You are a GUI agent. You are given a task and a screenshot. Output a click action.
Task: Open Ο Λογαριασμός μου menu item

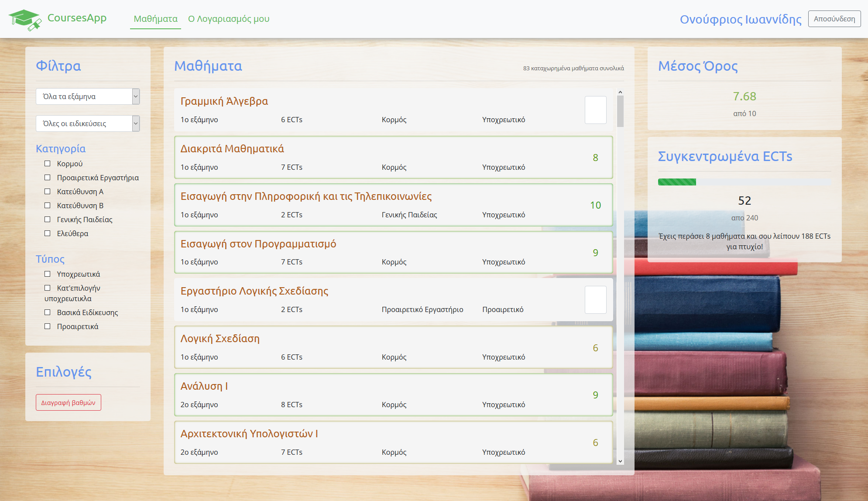point(229,19)
